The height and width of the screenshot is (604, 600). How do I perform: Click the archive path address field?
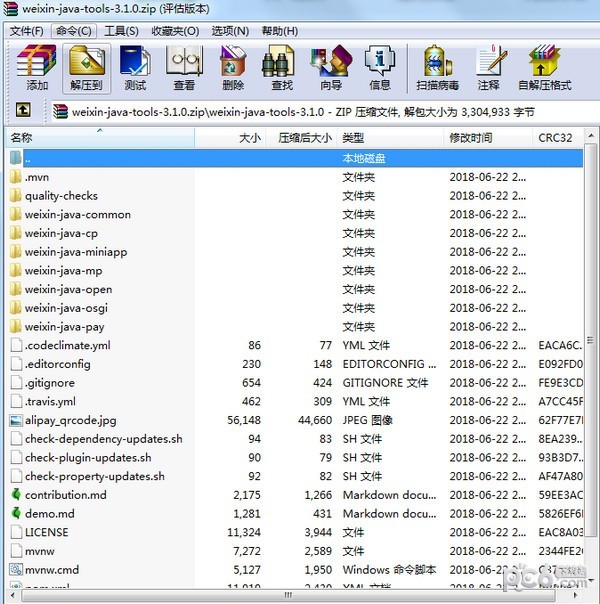[x=324, y=112]
